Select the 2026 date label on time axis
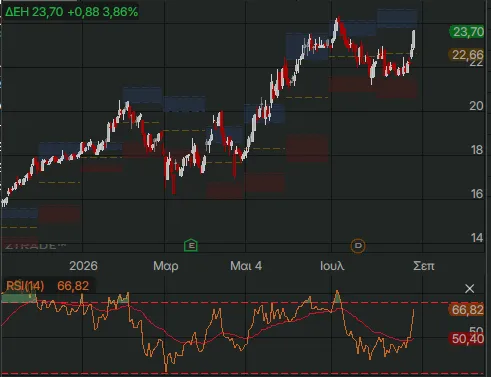This screenshot has height=377, width=491. pyautogui.click(x=83, y=266)
